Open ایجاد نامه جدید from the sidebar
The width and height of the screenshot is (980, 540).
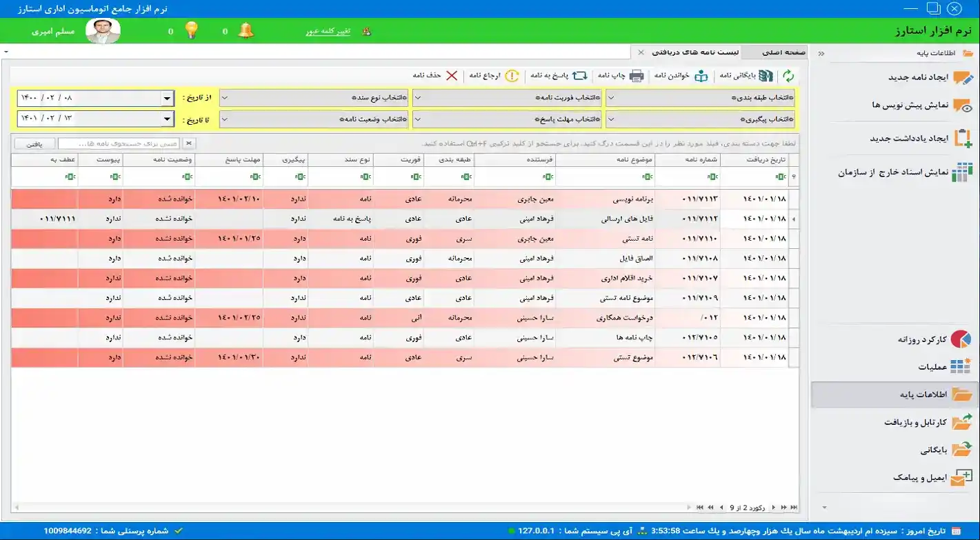tap(919, 77)
